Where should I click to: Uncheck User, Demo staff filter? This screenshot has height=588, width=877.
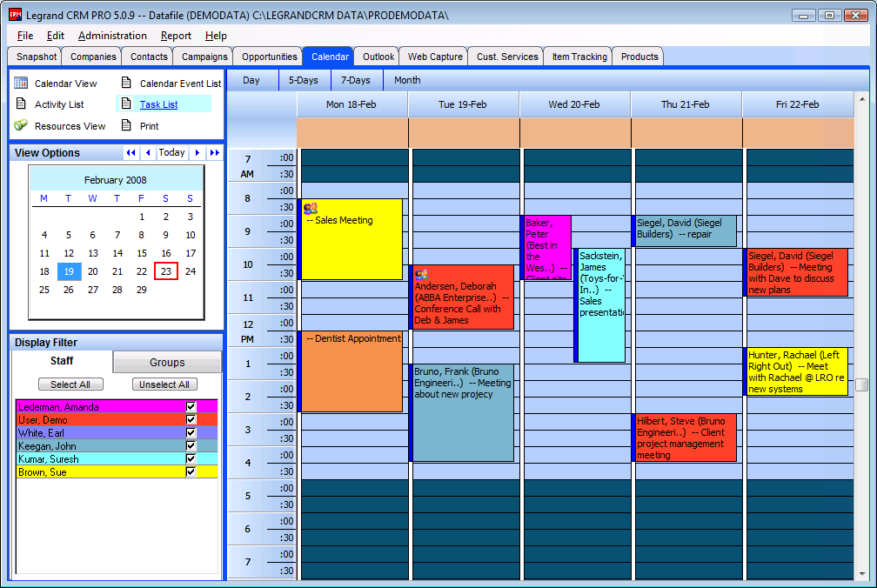[191, 420]
